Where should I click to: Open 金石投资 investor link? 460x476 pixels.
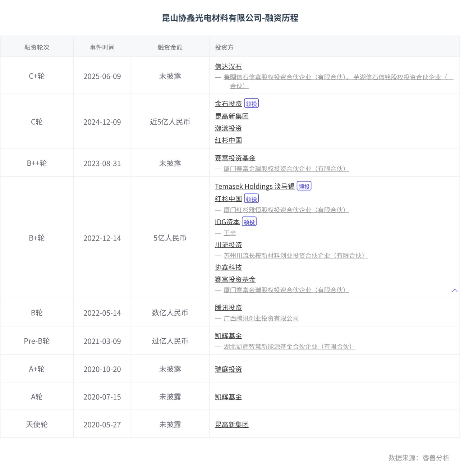(228, 104)
